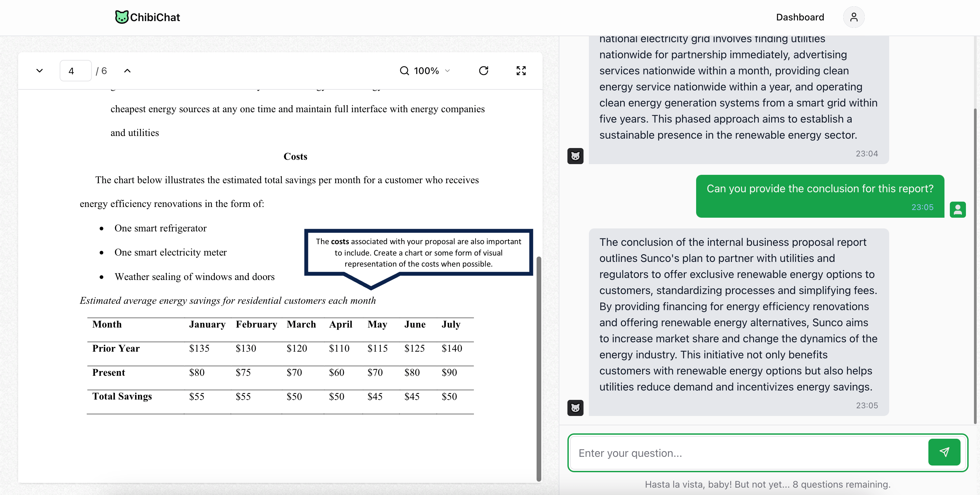Click the magnifier zoom icon
Image resolution: width=980 pixels, height=495 pixels.
click(405, 71)
